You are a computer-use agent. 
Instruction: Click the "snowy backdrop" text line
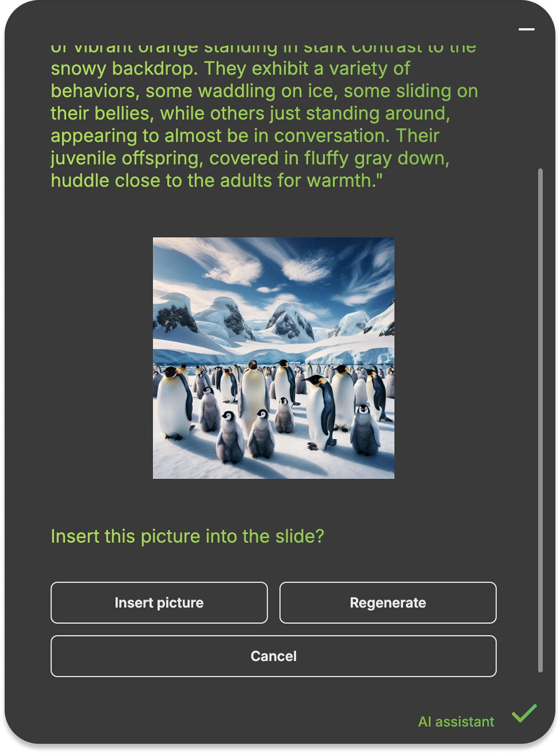[230, 69]
